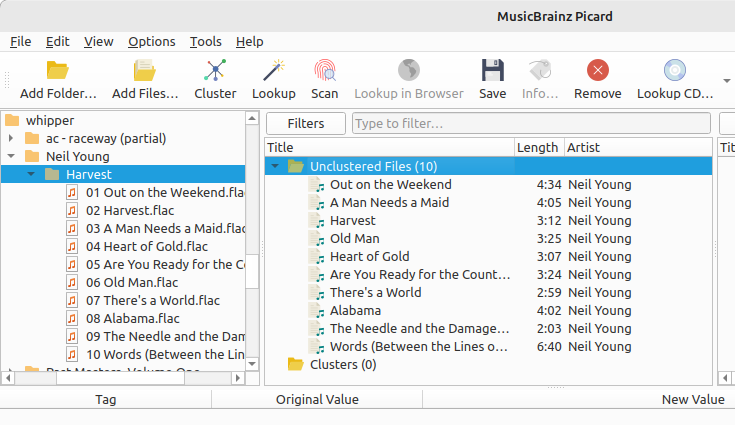The height and width of the screenshot is (425, 735).
Task: Select the Out on the Weekend track
Action: [390, 185]
